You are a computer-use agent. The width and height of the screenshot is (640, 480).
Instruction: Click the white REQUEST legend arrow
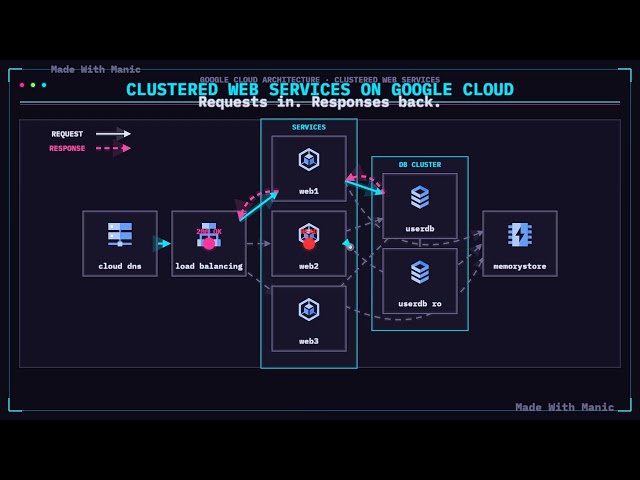click(113, 133)
